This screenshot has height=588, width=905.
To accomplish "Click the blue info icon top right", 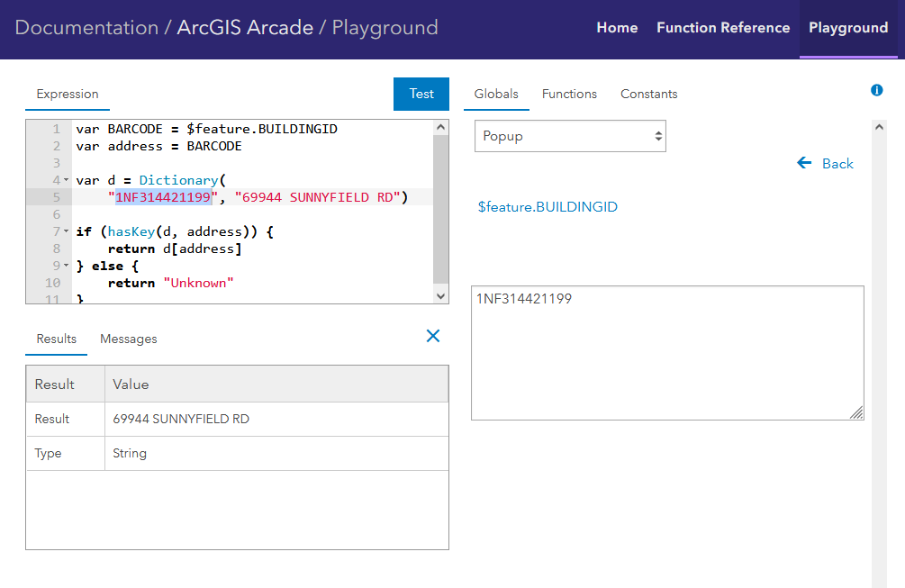I will (876, 90).
